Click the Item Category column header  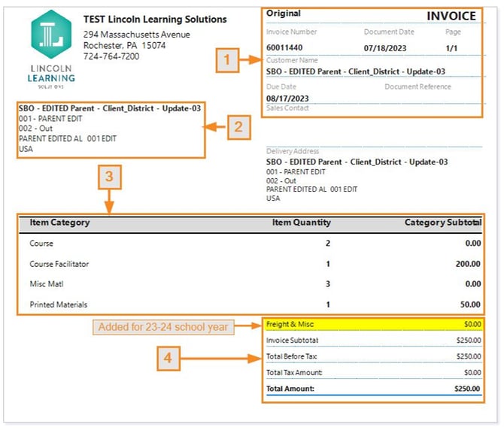coord(59,223)
